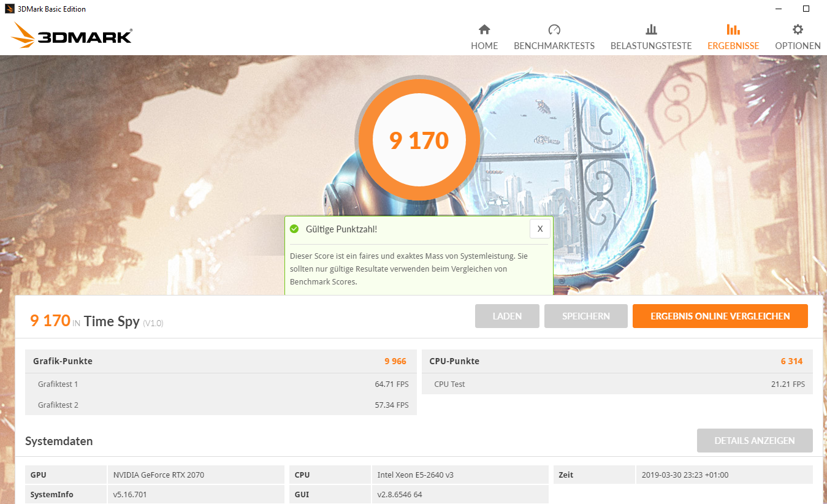The image size is (827, 504).
Task: Click the Time Spy benchmark title
Action: 112,321
